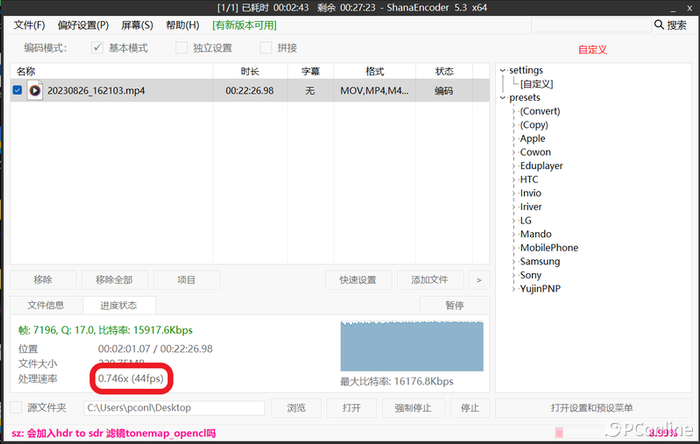Click the 强制停止 button
Viewport: 700px width, 444px height.
click(x=413, y=408)
